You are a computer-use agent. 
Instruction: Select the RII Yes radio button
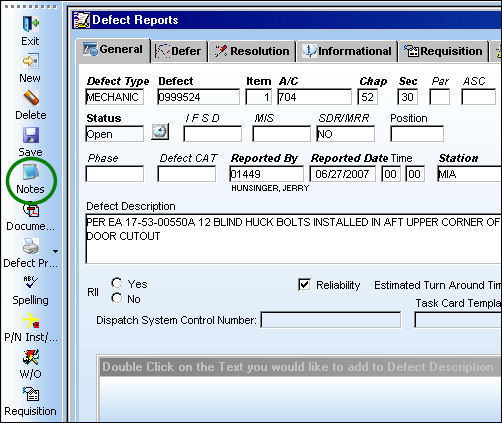click(x=117, y=283)
